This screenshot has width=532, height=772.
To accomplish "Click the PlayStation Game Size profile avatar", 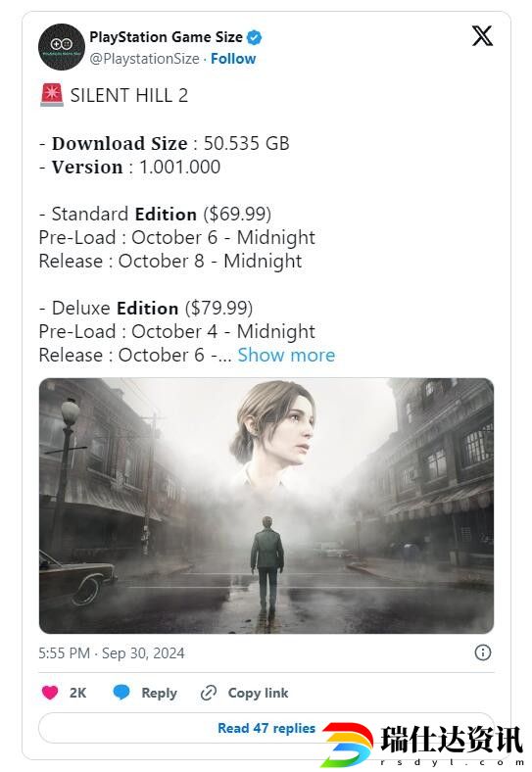I will [62, 47].
